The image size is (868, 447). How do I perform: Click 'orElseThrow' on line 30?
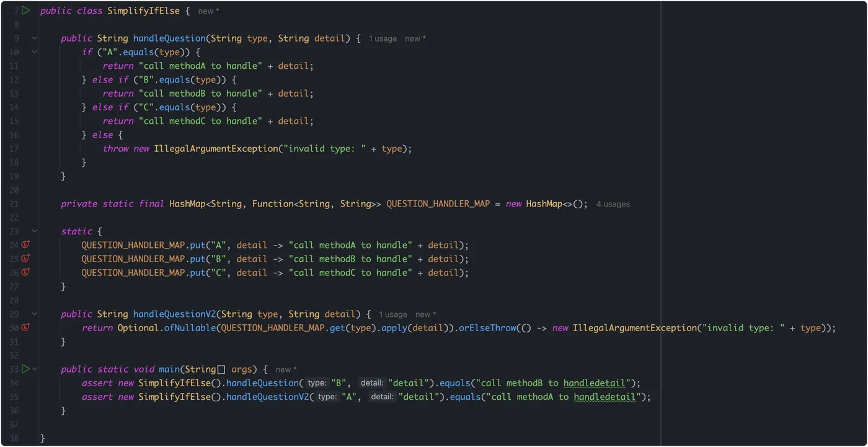click(x=487, y=328)
